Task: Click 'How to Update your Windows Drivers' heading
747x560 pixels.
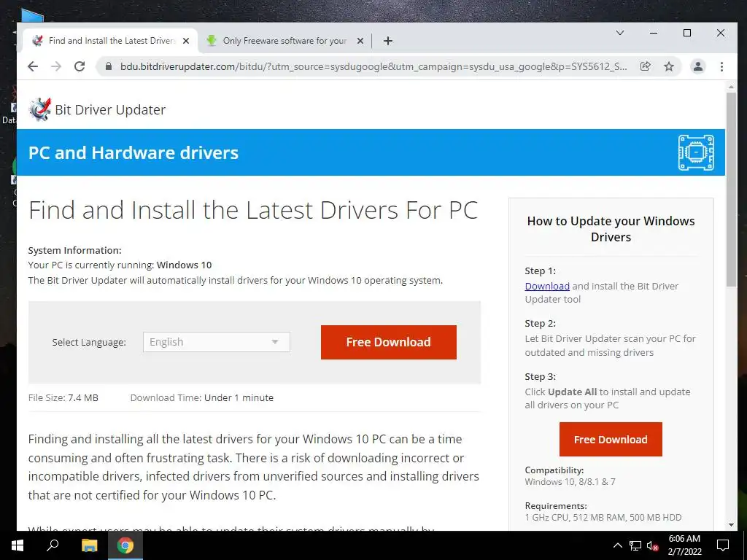Action: tap(611, 229)
